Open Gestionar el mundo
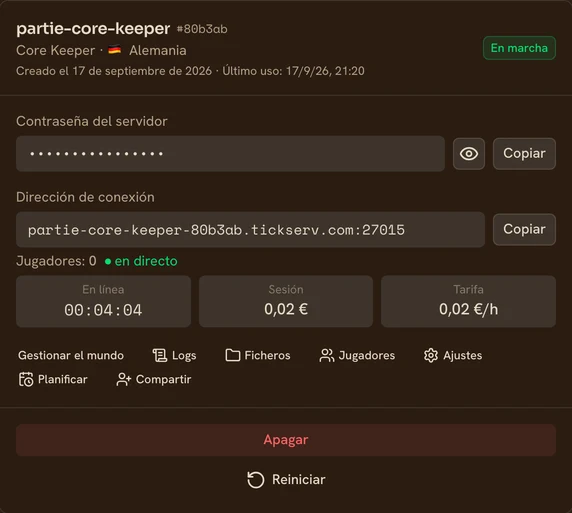The height and width of the screenshot is (513, 572). [71, 355]
